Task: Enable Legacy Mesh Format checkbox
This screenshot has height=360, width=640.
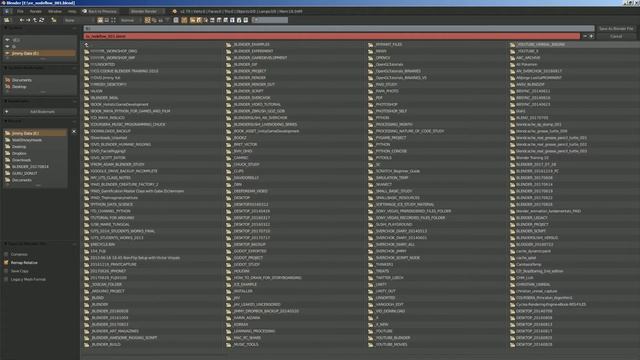Action: click(6, 279)
